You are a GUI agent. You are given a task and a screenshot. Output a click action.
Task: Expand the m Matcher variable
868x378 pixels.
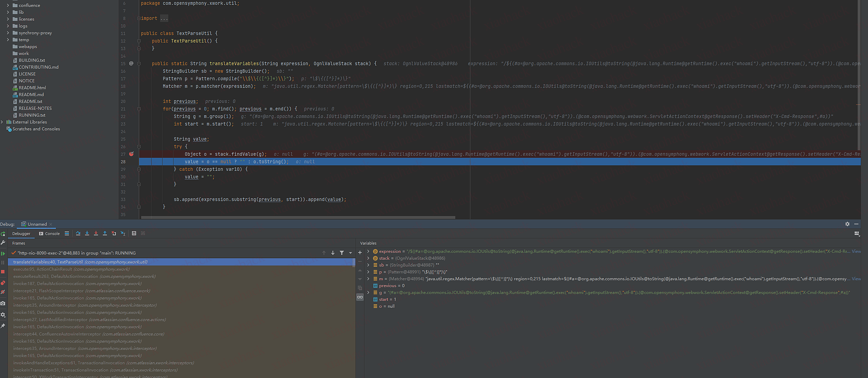[368, 279]
